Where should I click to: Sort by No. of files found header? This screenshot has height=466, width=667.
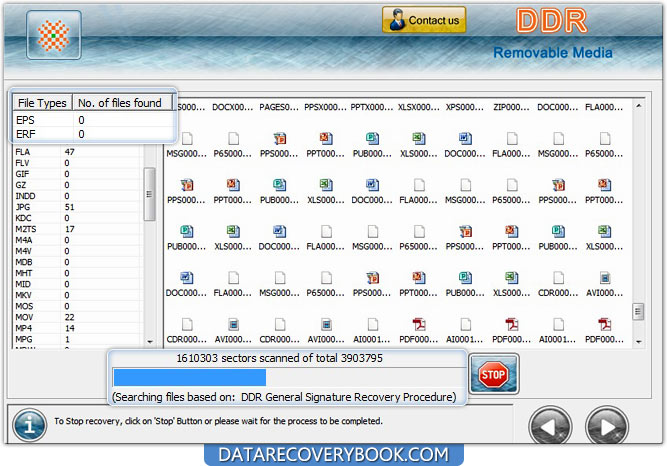pyautogui.click(x=123, y=103)
